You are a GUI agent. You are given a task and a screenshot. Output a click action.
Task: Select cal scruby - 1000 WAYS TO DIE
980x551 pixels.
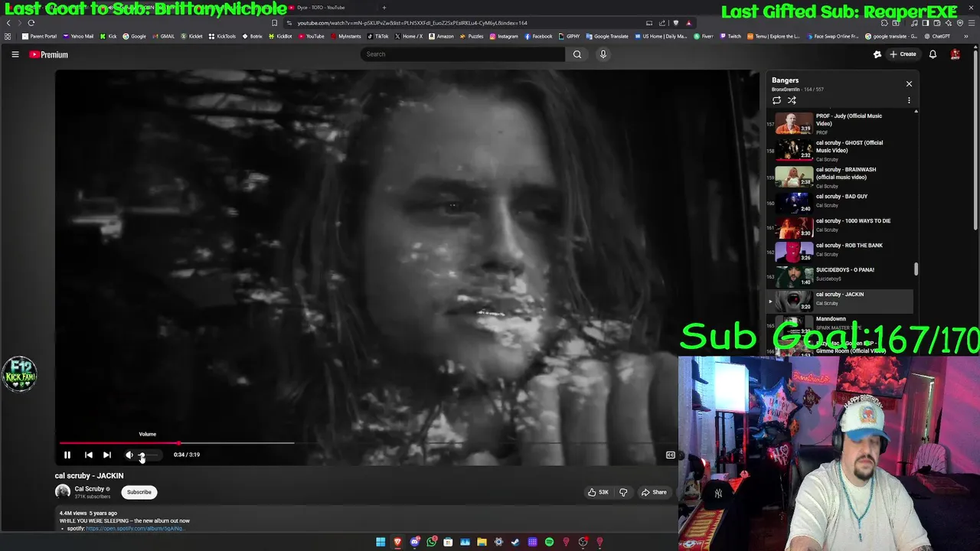click(x=840, y=227)
